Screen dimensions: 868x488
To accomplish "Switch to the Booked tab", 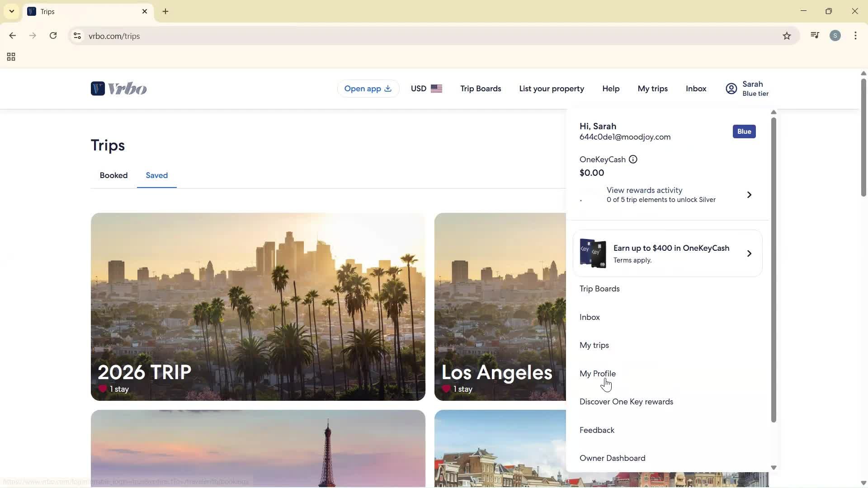I will point(113,175).
